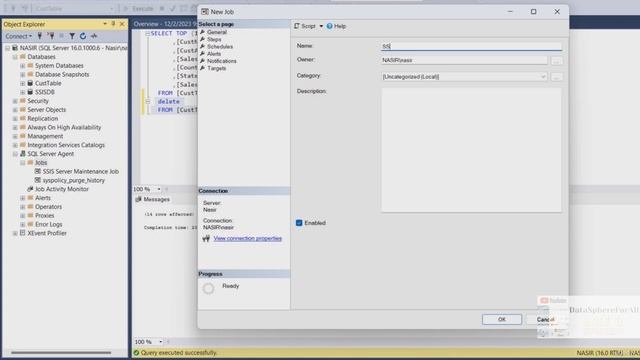640x360 pixels.
Task: Collapse the SELECT statement outline
Action: coord(147,33)
